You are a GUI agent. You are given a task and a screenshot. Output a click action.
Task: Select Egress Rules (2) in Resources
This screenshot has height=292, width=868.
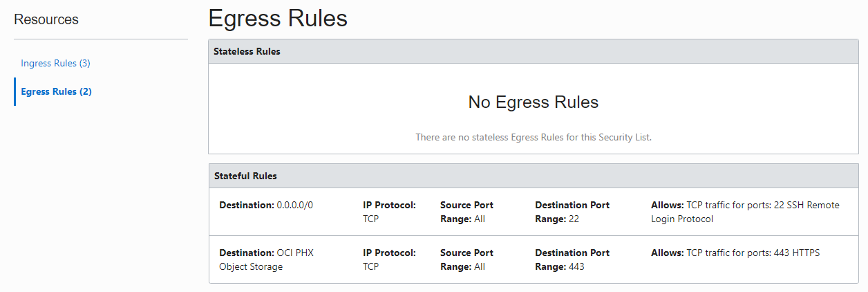pos(57,91)
